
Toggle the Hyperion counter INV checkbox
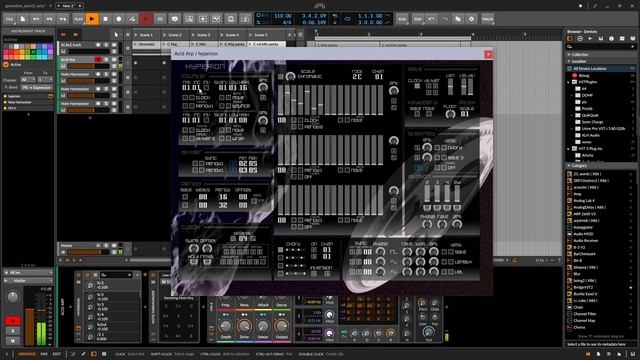coord(207,87)
